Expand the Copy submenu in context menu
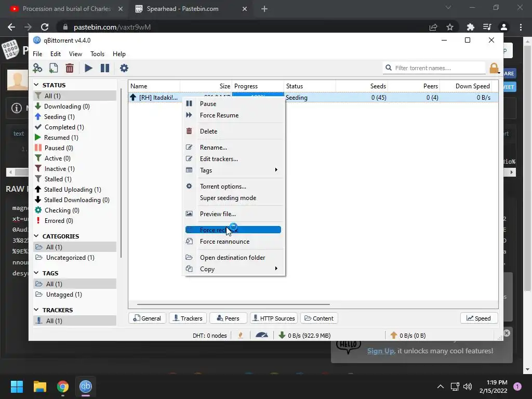The height and width of the screenshot is (399, 532). click(x=233, y=269)
